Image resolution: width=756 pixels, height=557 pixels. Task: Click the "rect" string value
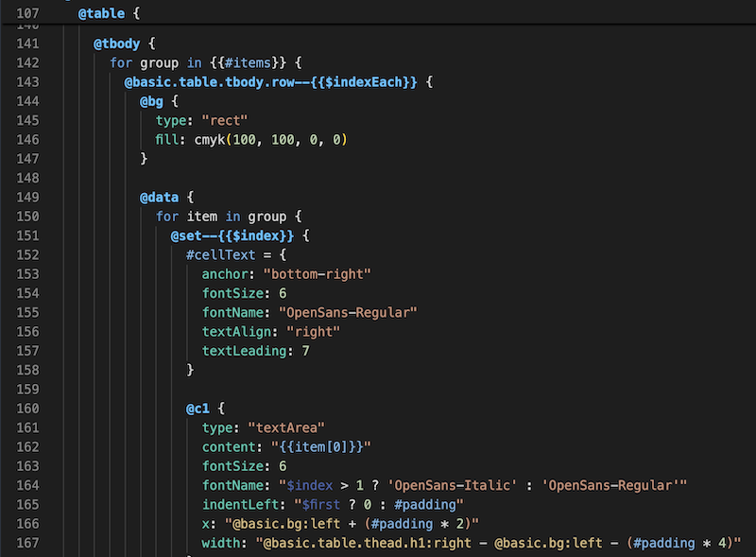pos(225,121)
